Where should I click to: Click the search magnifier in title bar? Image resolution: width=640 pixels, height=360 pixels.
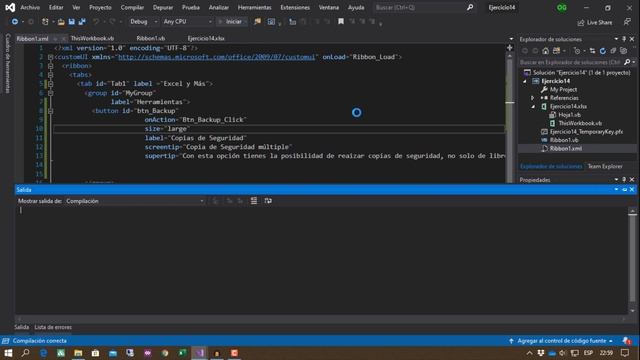470,7
